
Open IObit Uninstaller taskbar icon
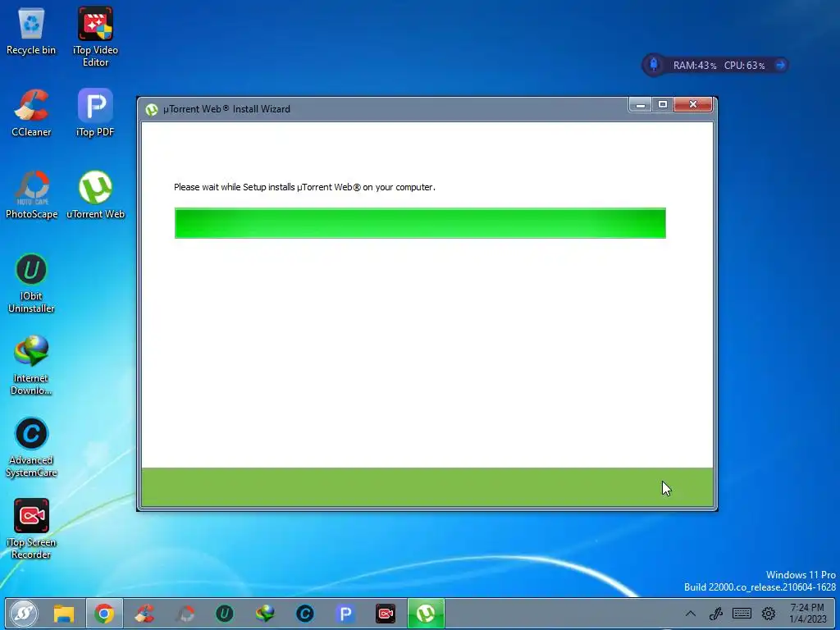click(225, 614)
